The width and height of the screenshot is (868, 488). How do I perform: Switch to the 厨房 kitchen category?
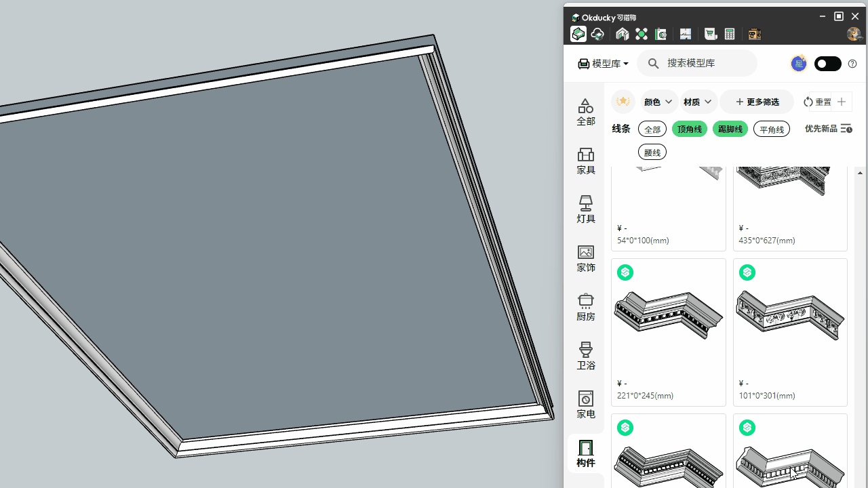click(x=586, y=308)
